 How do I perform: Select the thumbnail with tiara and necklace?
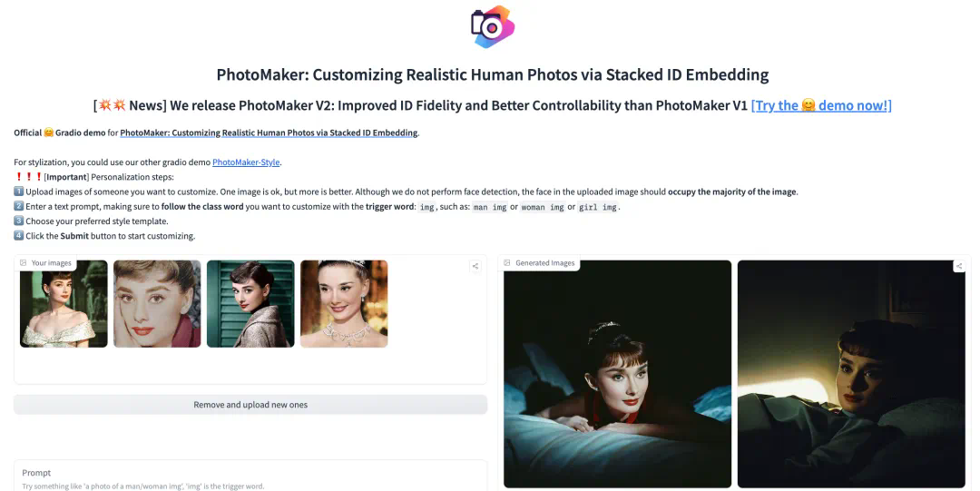(344, 304)
